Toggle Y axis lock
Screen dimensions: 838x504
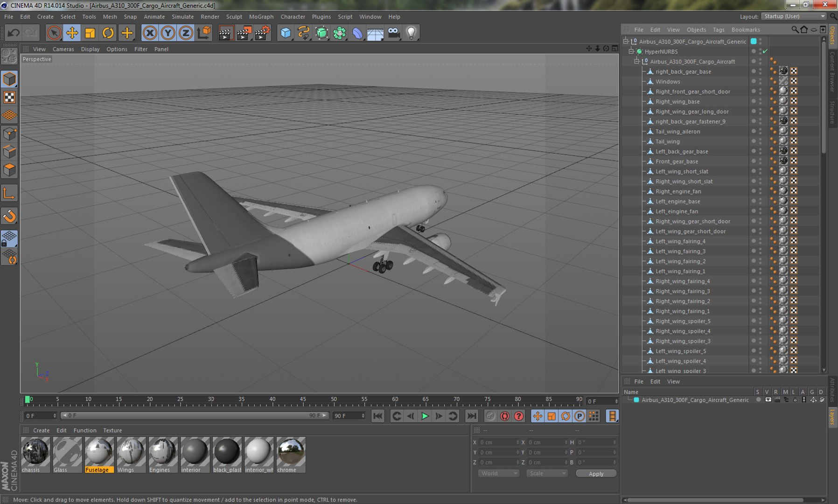point(168,33)
